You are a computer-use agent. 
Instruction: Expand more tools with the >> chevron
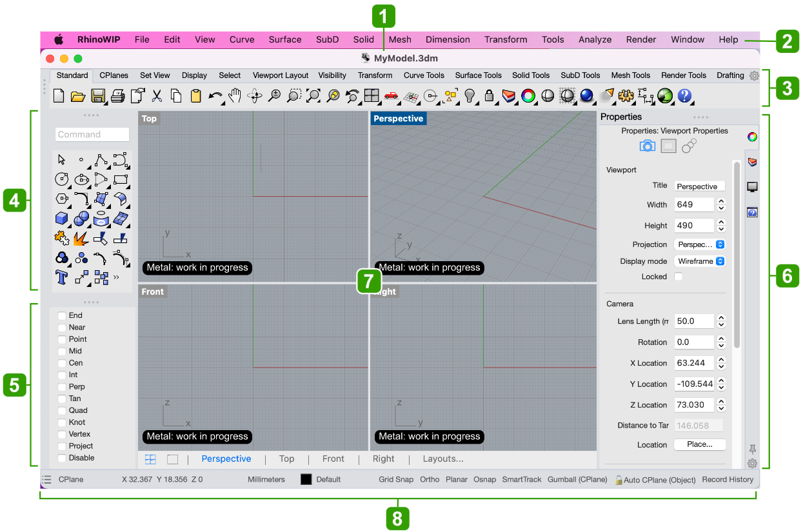pos(116,278)
